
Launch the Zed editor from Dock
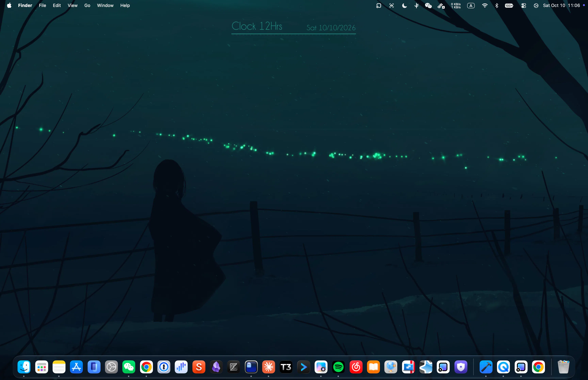(234, 367)
